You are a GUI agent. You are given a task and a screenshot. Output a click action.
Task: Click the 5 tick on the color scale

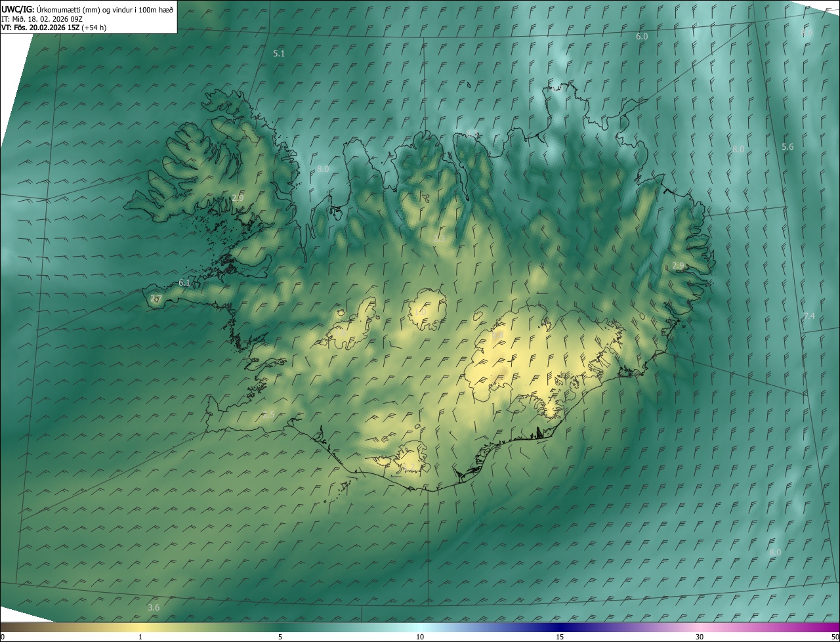point(280,637)
